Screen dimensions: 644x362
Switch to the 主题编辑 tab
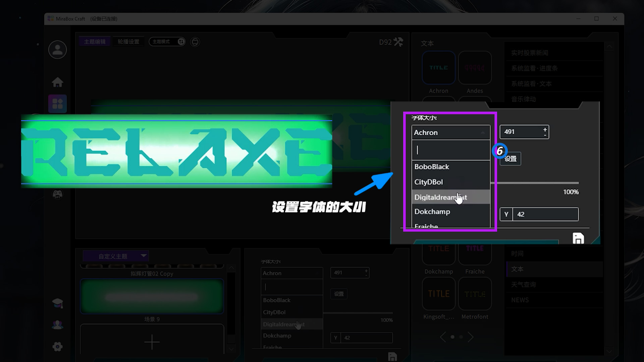pyautogui.click(x=95, y=42)
